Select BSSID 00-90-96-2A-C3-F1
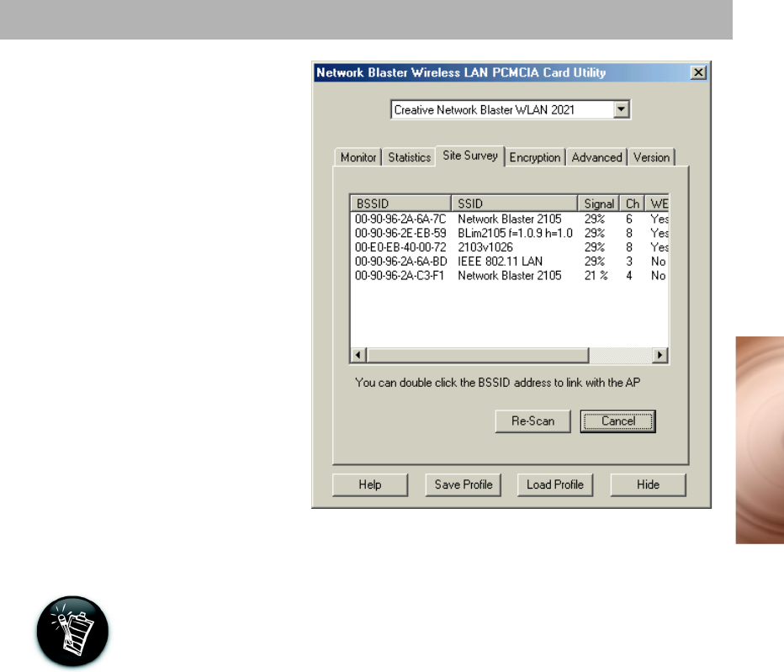 [x=399, y=276]
